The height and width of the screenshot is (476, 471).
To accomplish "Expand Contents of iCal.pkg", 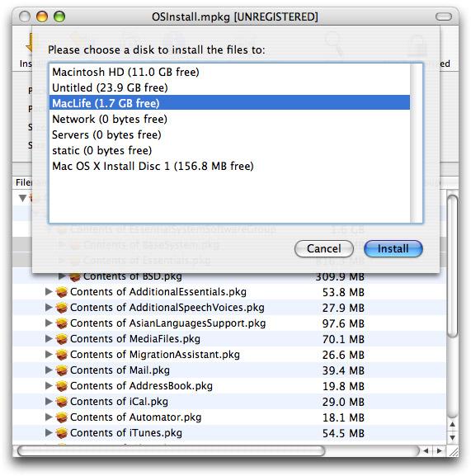I will coord(49,401).
